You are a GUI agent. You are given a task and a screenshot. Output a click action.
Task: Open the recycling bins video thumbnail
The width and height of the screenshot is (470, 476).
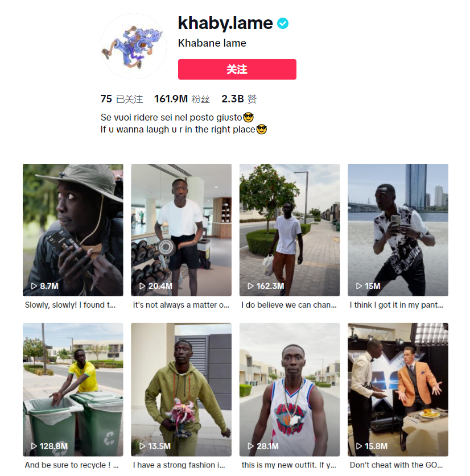(73, 390)
